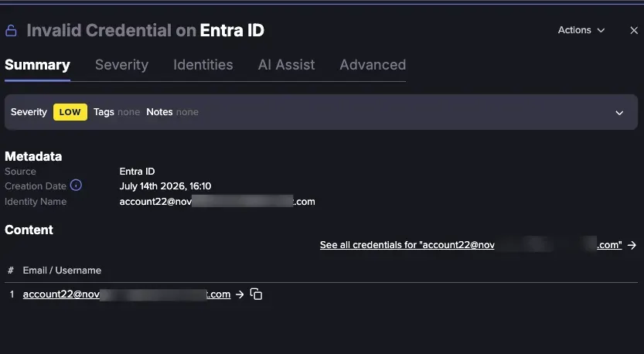The width and height of the screenshot is (644, 354).
Task: Click the Creation Date info icon
Action: (76, 186)
